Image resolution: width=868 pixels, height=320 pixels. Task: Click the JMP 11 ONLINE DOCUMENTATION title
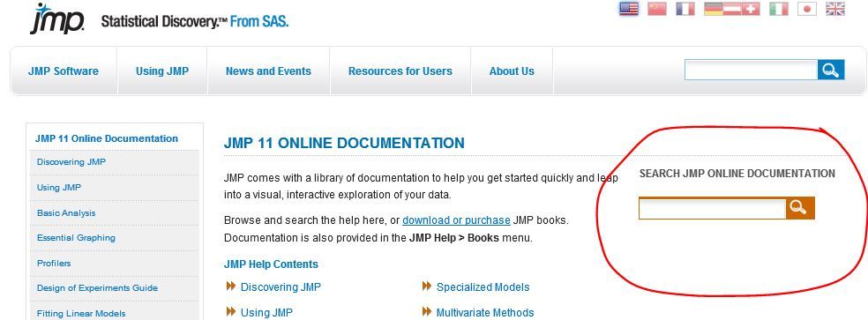(344, 143)
